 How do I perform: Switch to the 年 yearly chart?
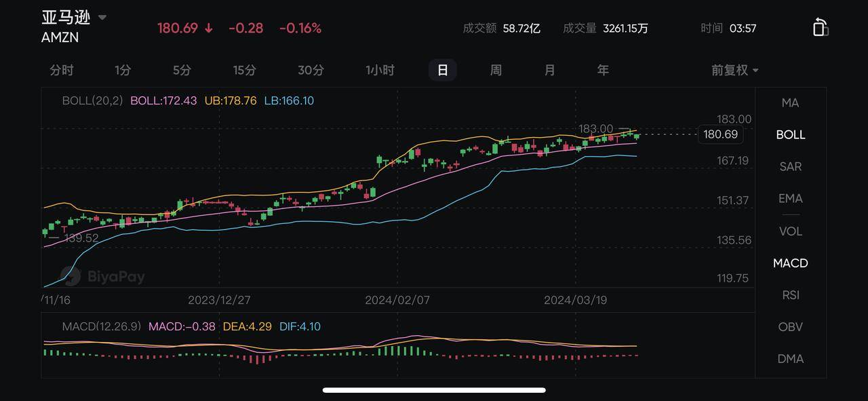[x=603, y=70]
